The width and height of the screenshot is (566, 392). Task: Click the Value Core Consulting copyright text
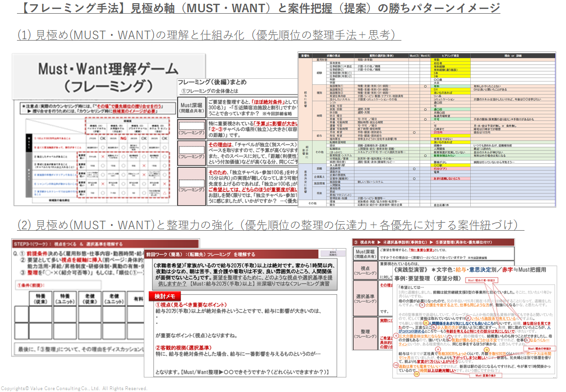point(74,388)
